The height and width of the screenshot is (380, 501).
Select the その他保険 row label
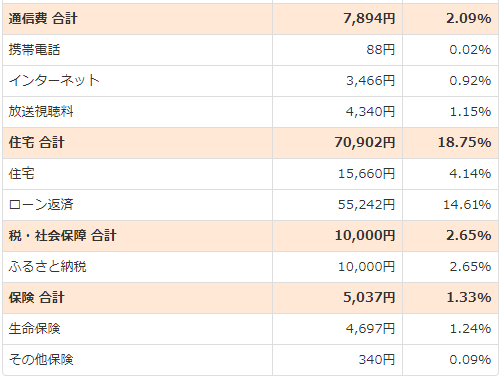[41, 360]
